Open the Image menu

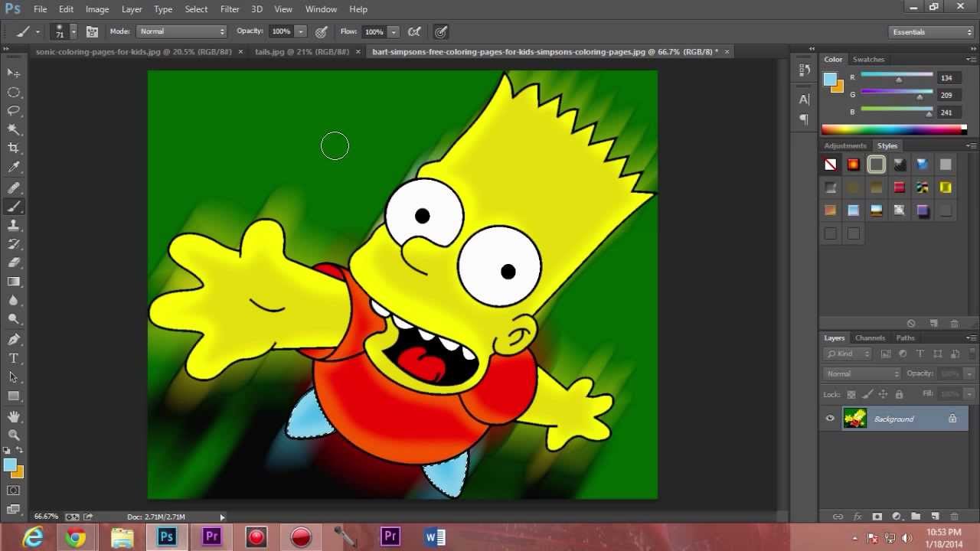[97, 9]
